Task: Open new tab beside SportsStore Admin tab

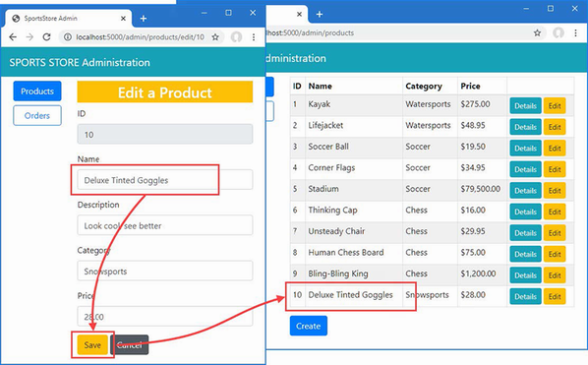Action: pyautogui.click(x=144, y=18)
